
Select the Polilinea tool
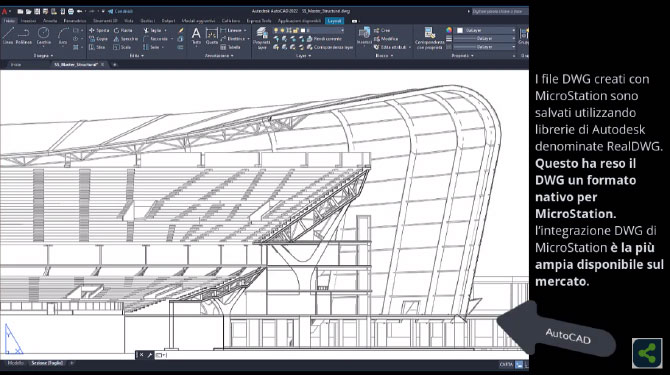coord(24,35)
